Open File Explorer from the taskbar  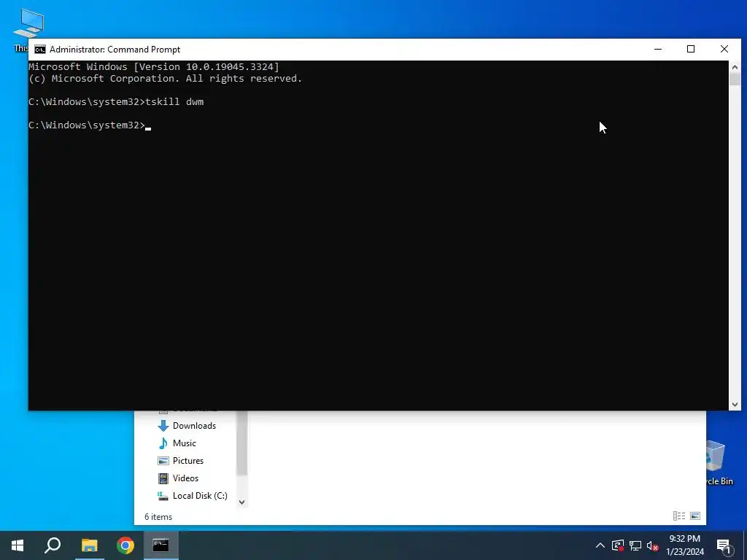(90, 545)
